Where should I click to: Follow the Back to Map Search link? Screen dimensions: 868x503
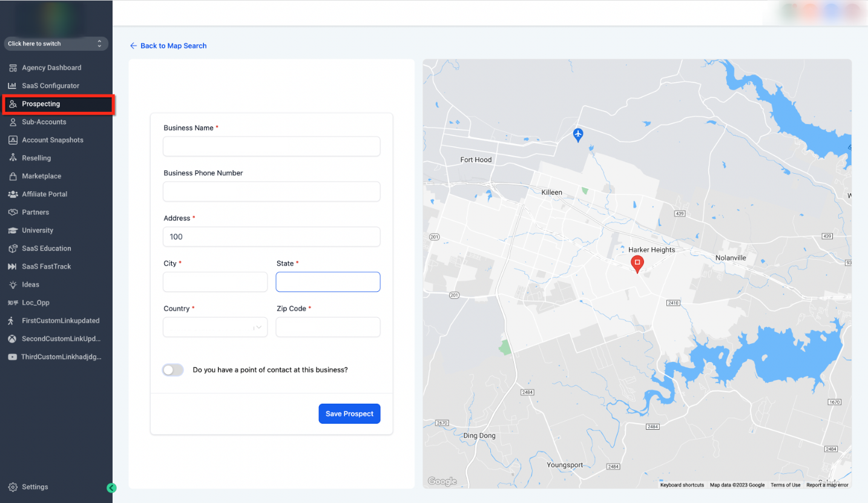point(174,46)
